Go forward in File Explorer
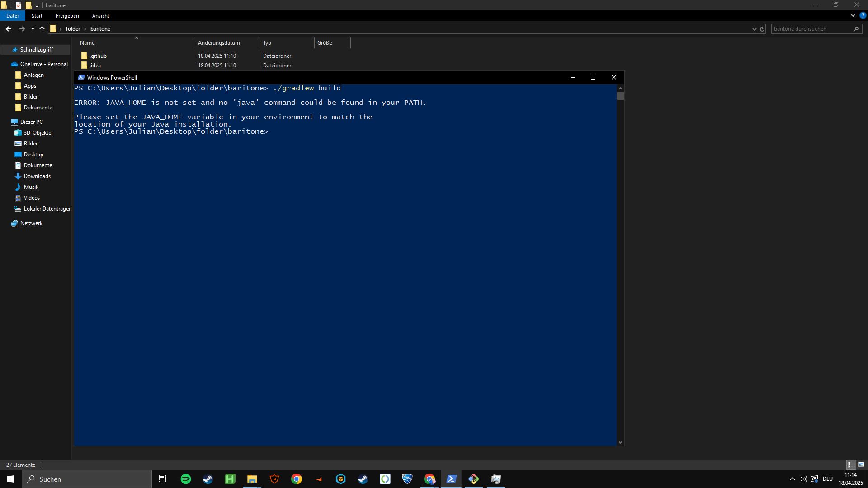 click(22, 29)
